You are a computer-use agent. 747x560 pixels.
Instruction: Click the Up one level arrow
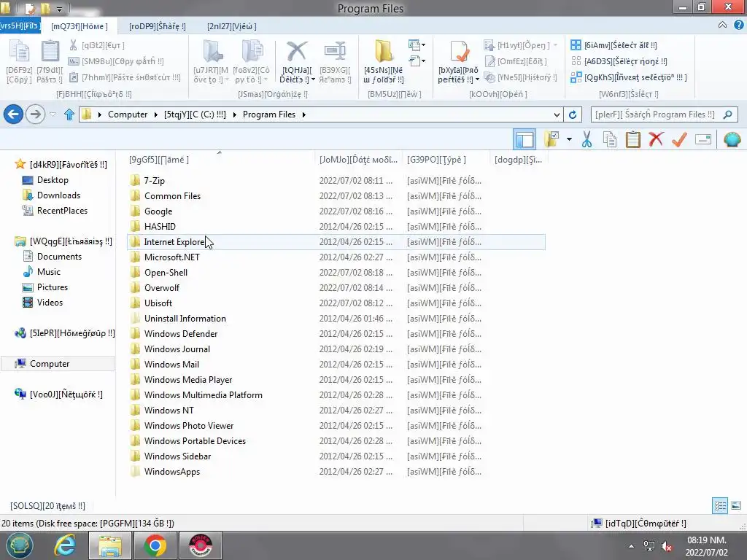click(69, 114)
